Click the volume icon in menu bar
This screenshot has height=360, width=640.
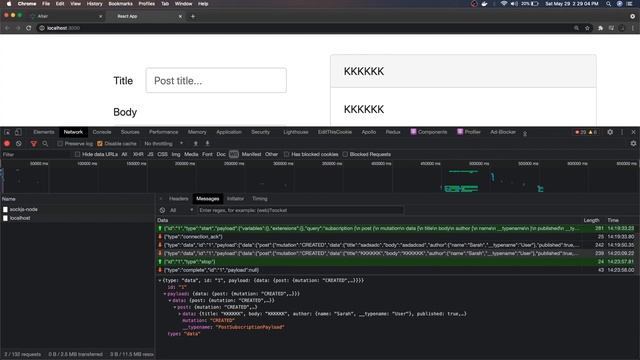[514, 4]
